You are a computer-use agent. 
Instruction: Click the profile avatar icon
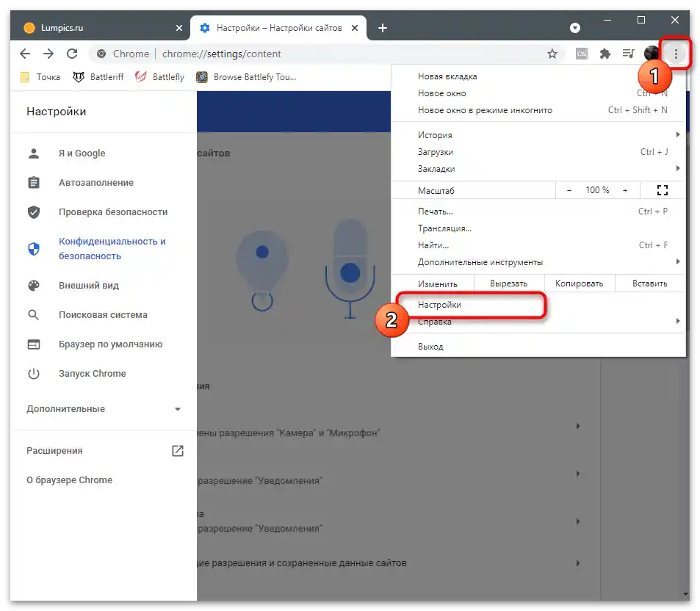pos(652,54)
